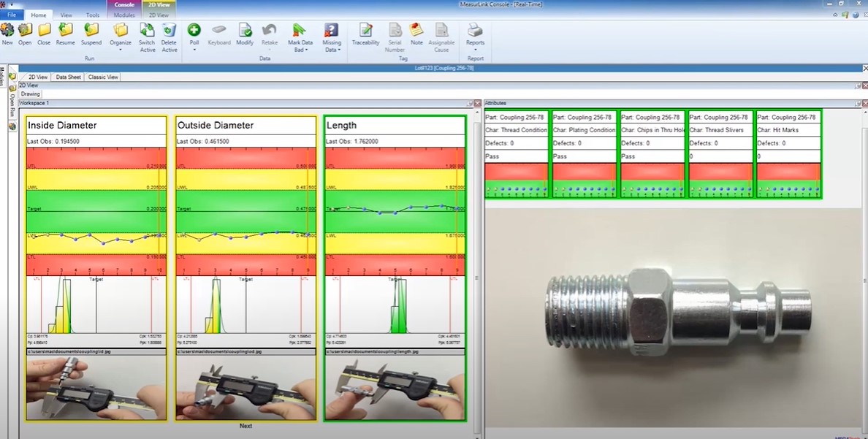The height and width of the screenshot is (439, 868).
Task: Select the Thread Condition attribute card
Action: click(517, 154)
